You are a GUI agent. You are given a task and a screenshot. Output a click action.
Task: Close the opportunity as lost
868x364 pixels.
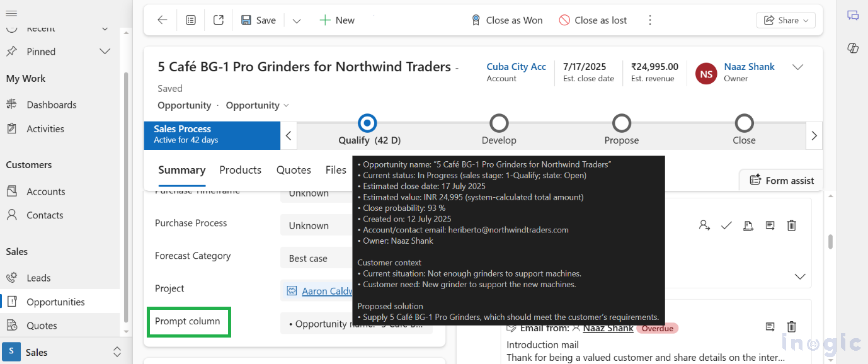(593, 20)
